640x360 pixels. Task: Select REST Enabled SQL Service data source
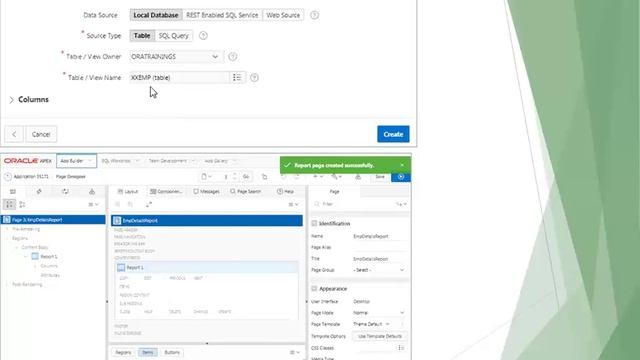[x=222, y=15]
